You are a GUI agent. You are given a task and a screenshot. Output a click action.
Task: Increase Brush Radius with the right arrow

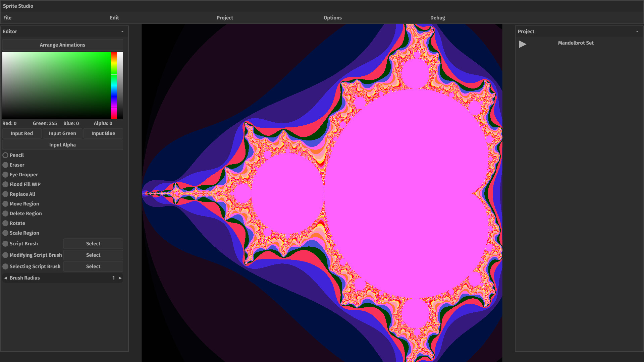point(120,278)
